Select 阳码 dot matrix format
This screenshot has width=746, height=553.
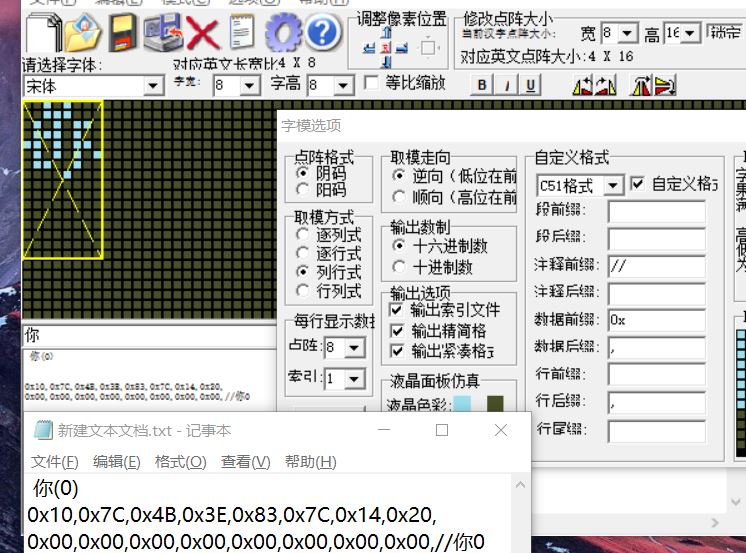tap(303, 190)
